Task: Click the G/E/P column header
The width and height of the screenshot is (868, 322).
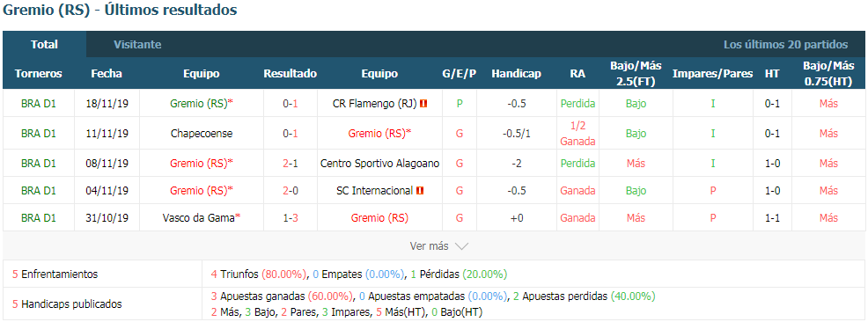Action: (x=459, y=74)
